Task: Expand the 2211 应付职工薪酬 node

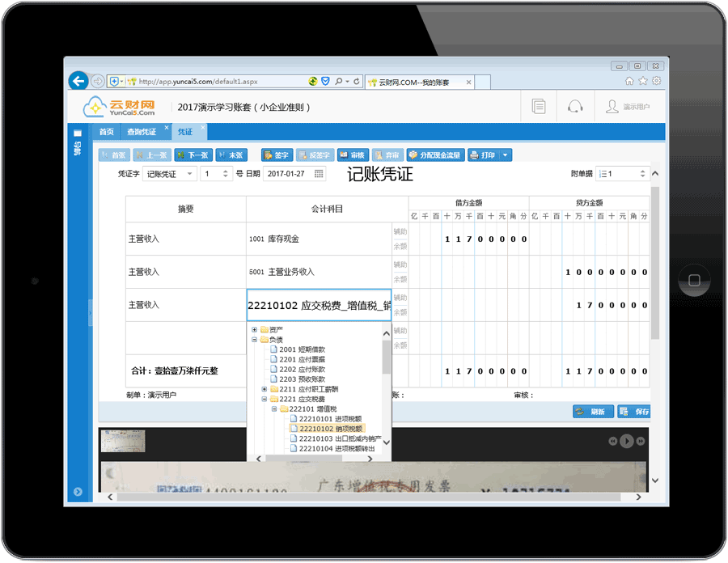Action: (265, 389)
